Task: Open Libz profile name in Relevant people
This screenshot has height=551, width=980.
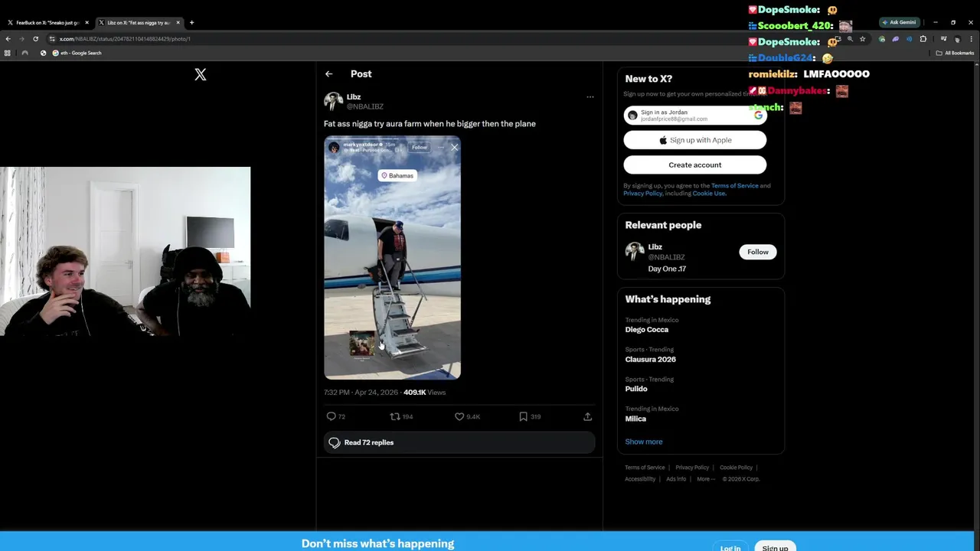Action: (655, 246)
